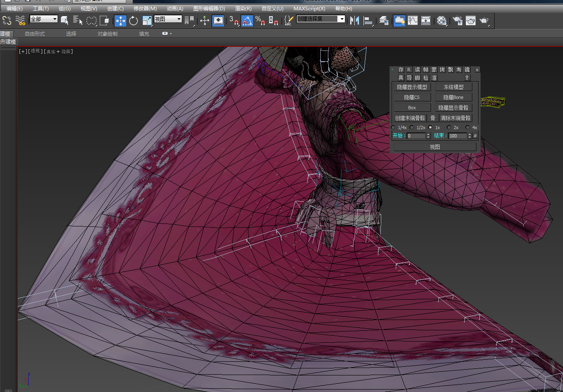563x392 pixels.
Task: Select the 2x speed radio button
Action: pos(449,127)
